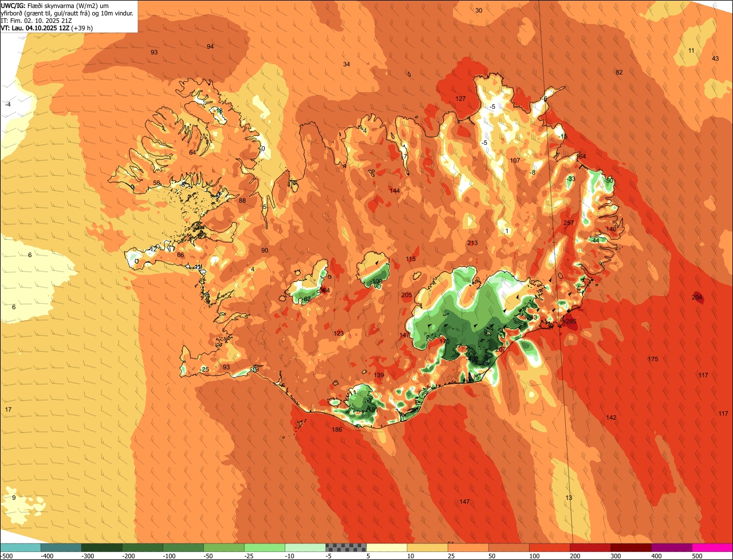Click the value 43 near the upper-right edge

(715, 58)
